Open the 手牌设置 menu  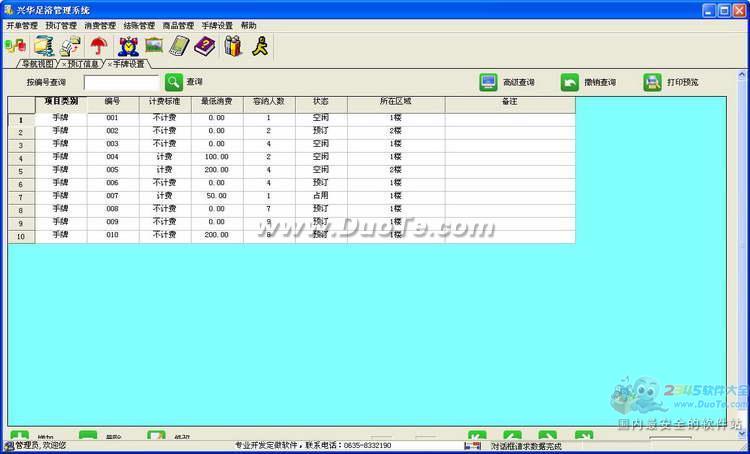click(217, 26)
